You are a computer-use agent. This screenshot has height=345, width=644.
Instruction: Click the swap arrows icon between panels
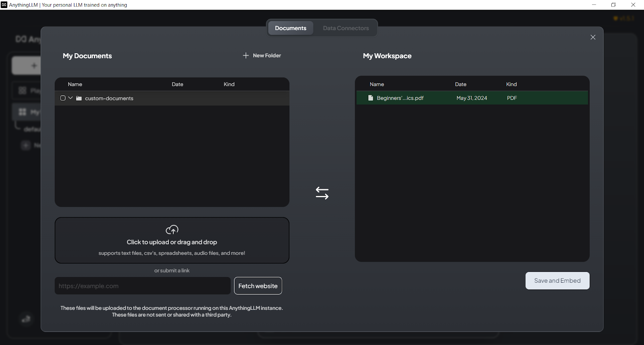pyautogui.click(x=322, y=193)
